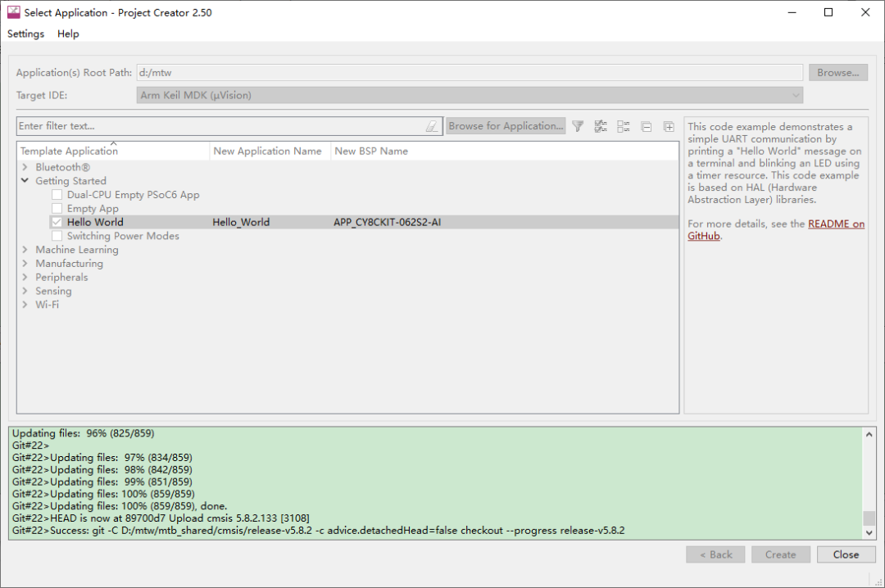Click the Bluetooth category label
Image resolution: width=885 pixels, height=588 pixels.
pos(62,167)
